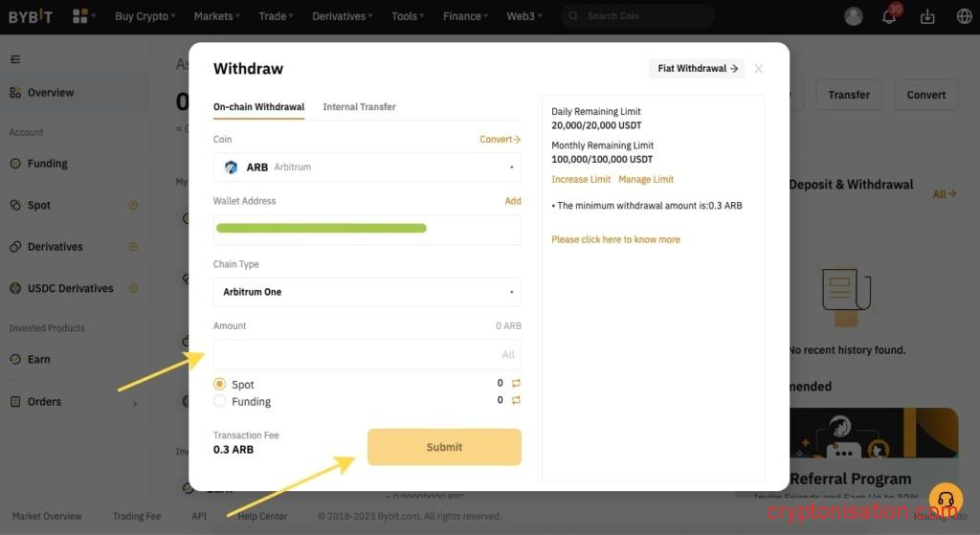Collapse sidebar using hamburger icon
The image size is (980, 535).
[x=15, y=59]
